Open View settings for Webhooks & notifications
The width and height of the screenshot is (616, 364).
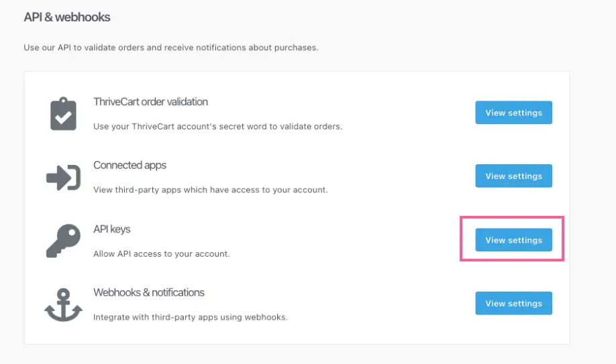(x=513, y=303)
